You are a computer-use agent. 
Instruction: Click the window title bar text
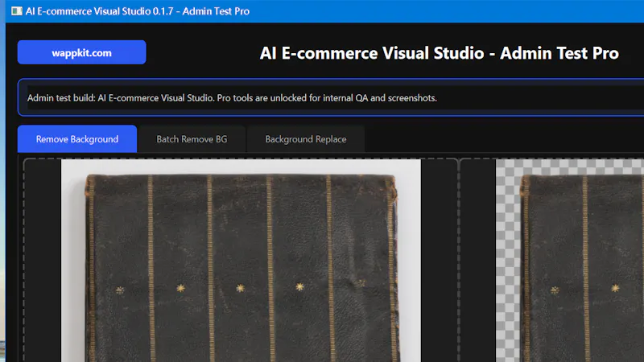[138, 11]
